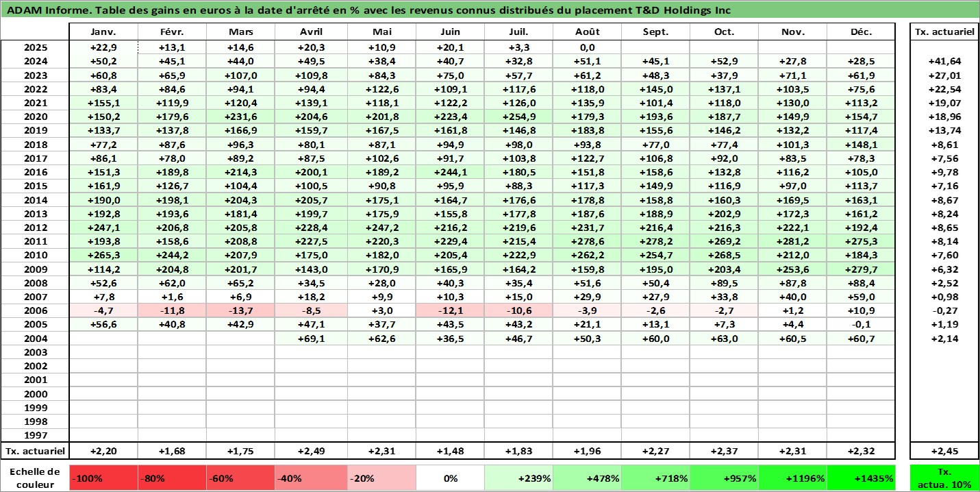Viewport: 980px width, 492px height.
Task: Select the red cell '-13,7' in 2006
Action: 241,310
